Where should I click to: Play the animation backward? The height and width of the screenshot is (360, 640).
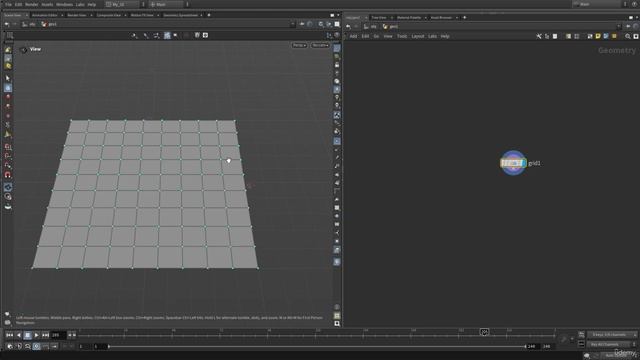click(19, 335)
